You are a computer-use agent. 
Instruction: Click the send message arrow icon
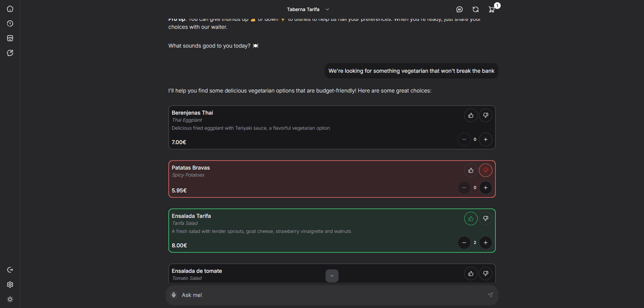pos(490,295)
